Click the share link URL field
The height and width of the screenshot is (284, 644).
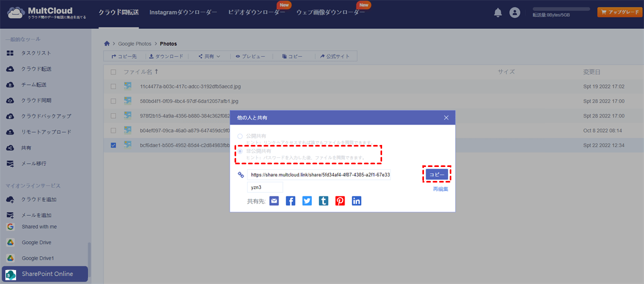319,174
